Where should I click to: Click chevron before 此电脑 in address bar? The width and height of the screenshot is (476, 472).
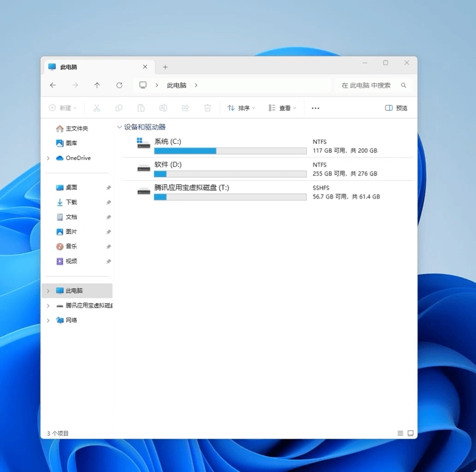[156, 85]
